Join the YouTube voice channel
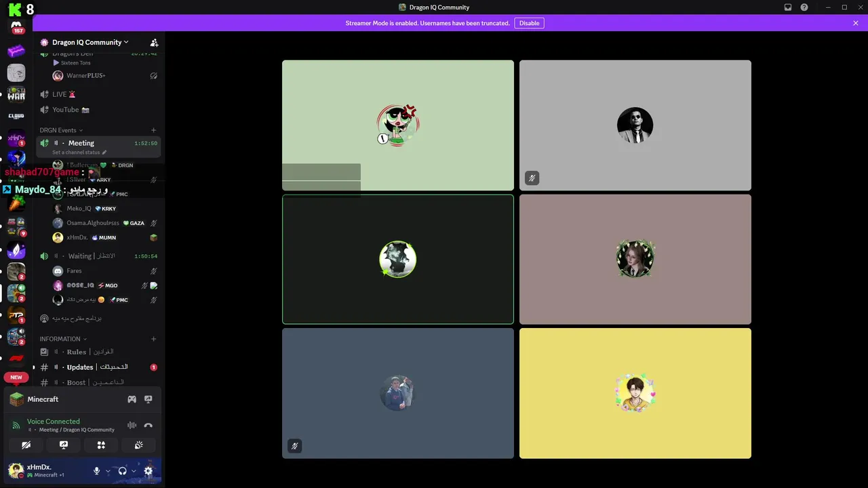The height and width of the screenshot is (488, 868). [98, 110]
